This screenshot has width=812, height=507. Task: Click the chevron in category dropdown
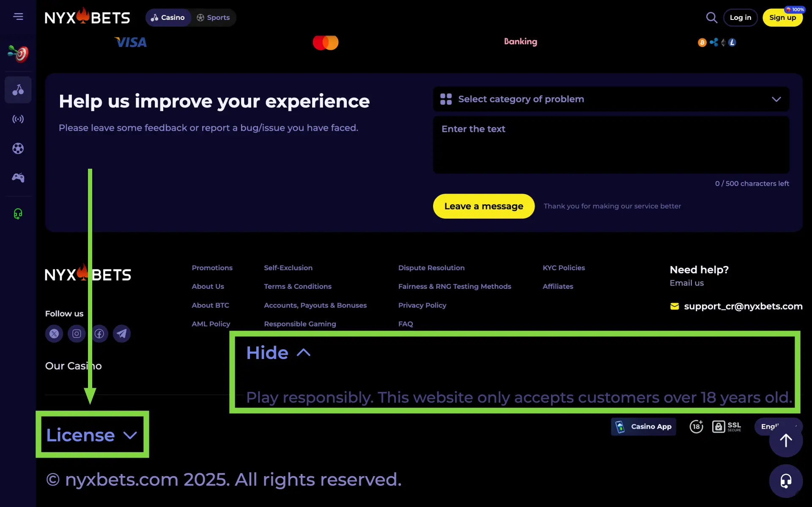pyautogui.click(x=776, y=99)
